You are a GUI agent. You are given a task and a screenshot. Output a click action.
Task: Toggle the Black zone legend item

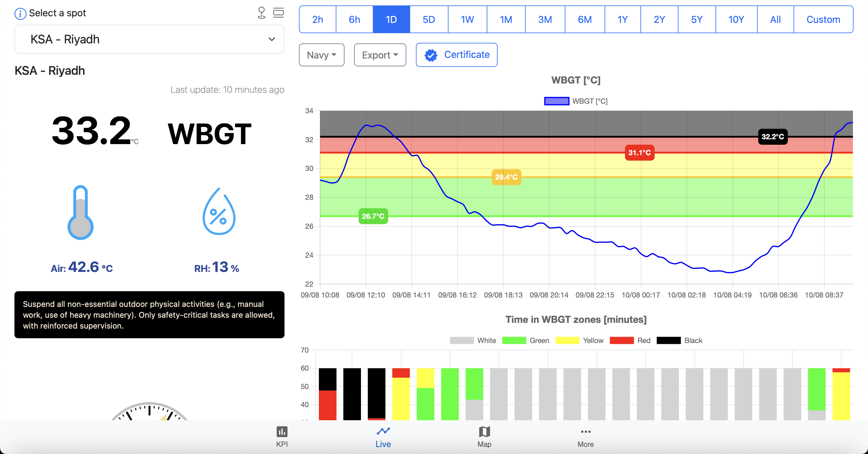click(680, 340)
